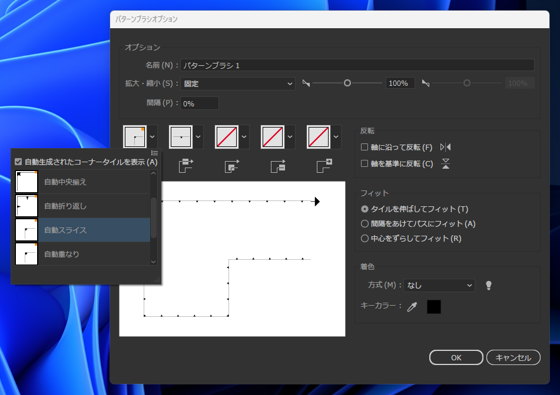560x395 pixels.
Task: Choose 自動重なり from the tile list
Action: coord(82,254)
